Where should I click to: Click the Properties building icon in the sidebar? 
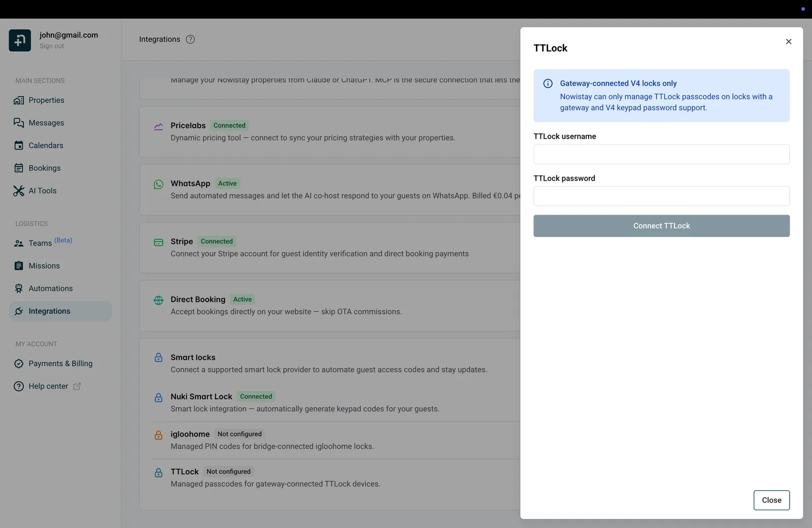pyautogui.click(x=19, y=100)
